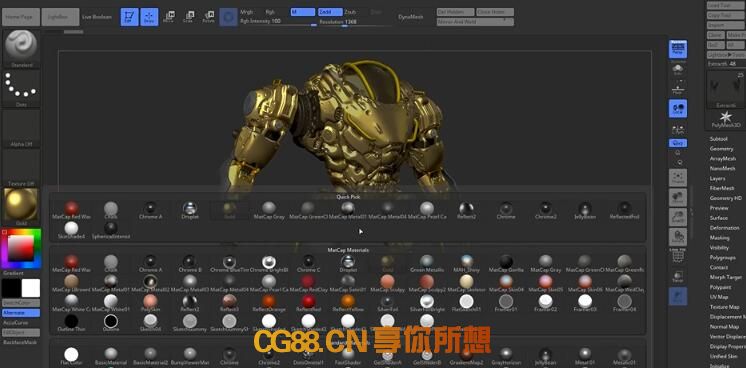Image resolution: width=746 pixels, height=368 pixels.
Task: Open the Dots stroke selector
Action: [x=21, y=89]
